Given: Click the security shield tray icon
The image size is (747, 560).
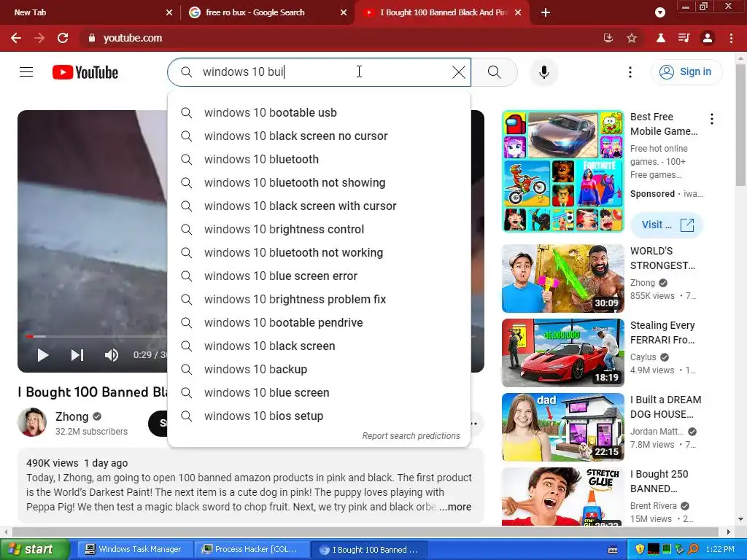Looking at the screenshot, I should pos(639,550).
